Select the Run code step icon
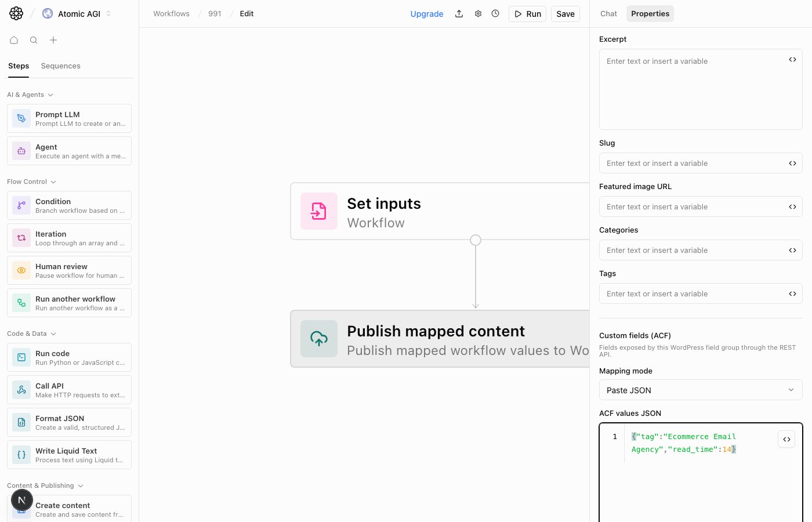The image size is (812, 522). pos(21,357)
